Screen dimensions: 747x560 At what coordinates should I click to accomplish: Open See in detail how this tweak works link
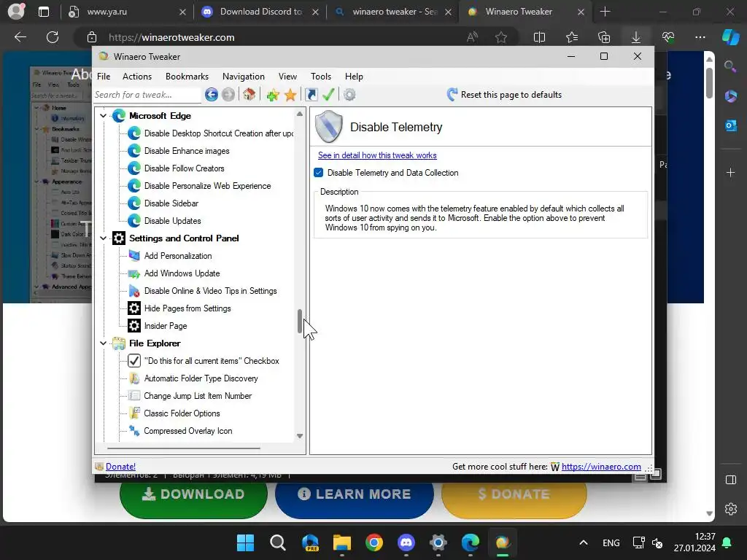377,155
